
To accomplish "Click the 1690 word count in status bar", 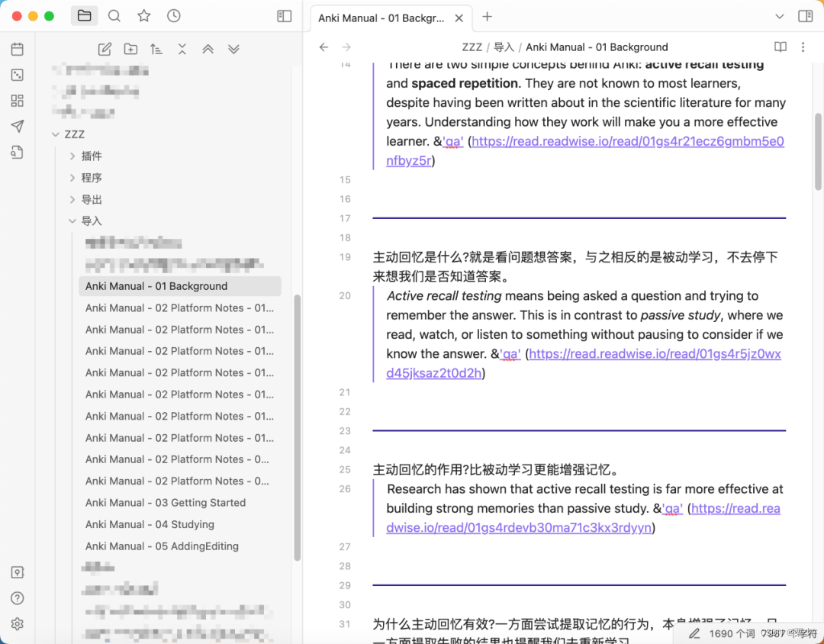I will pos(732,633).
